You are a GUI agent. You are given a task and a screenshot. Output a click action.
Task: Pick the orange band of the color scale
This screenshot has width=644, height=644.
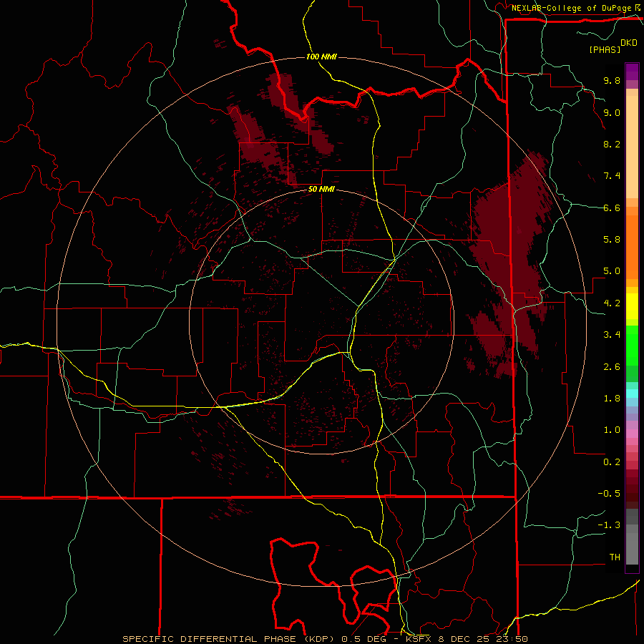[x=632, y=247]
